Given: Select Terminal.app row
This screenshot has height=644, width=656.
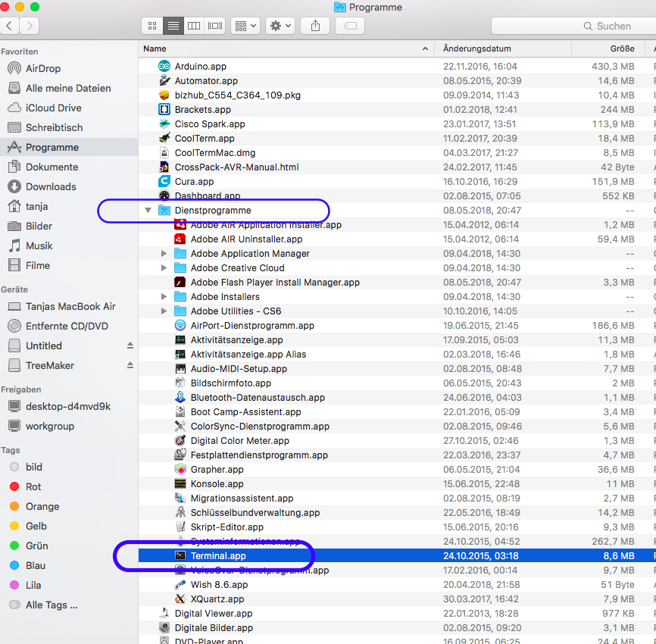Looking at the screenshot, I should click(397, 555).
